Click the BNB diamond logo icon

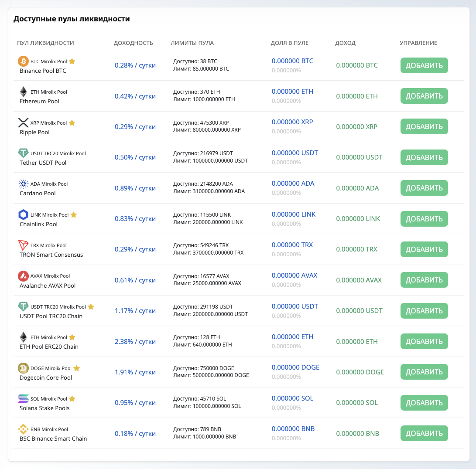pyautogui.click(x=23, y=429)
